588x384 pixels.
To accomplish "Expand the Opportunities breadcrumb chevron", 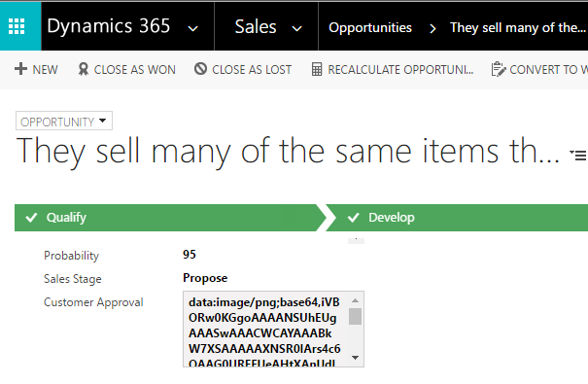I will (x=432, y=28).
